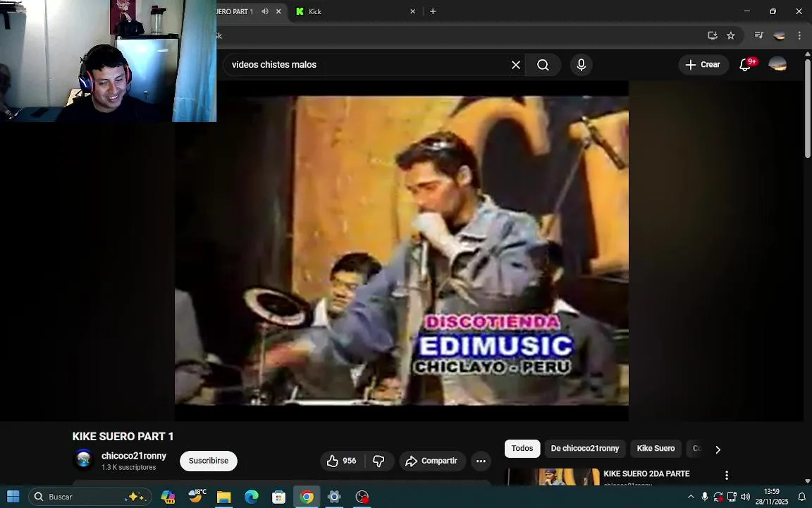Dislike the video with thumbs-down
Image resolution: width=812 pixels, height=508 pixels.
379,461
